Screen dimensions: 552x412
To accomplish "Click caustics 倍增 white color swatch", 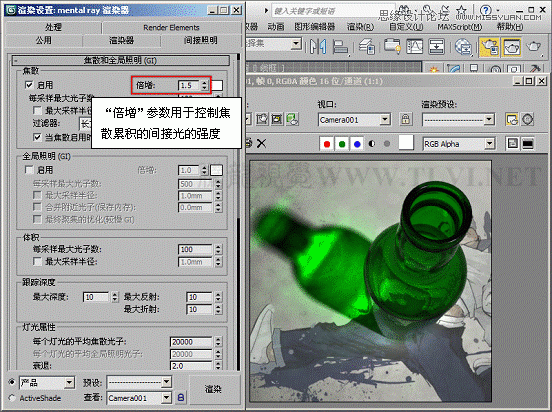I will pyautogui.click(x=217, y=85).
